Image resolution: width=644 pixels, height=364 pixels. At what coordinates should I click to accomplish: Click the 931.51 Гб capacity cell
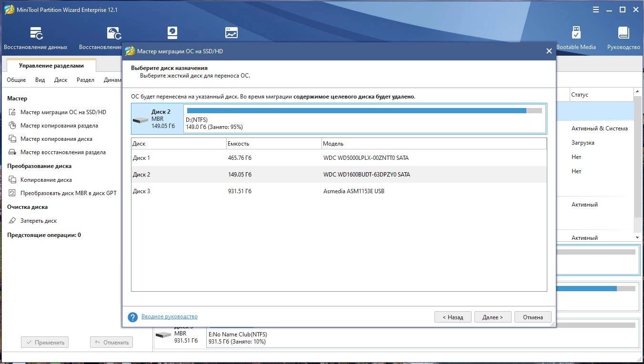tap(240, 191)
